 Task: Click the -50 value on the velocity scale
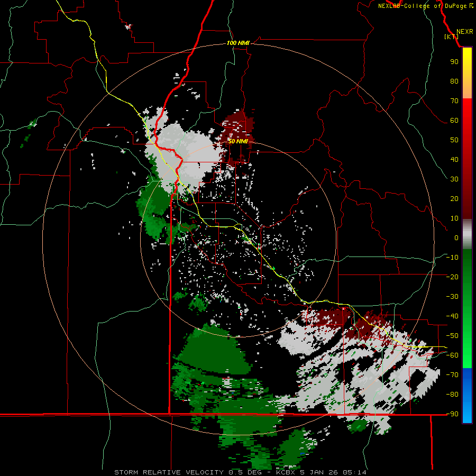tap(452, 336)
